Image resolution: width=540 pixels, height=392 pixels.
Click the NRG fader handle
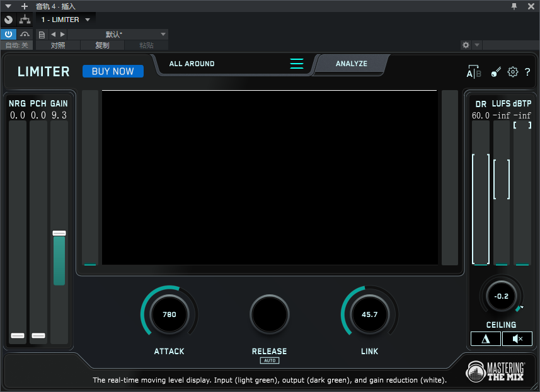pos(18,335)
